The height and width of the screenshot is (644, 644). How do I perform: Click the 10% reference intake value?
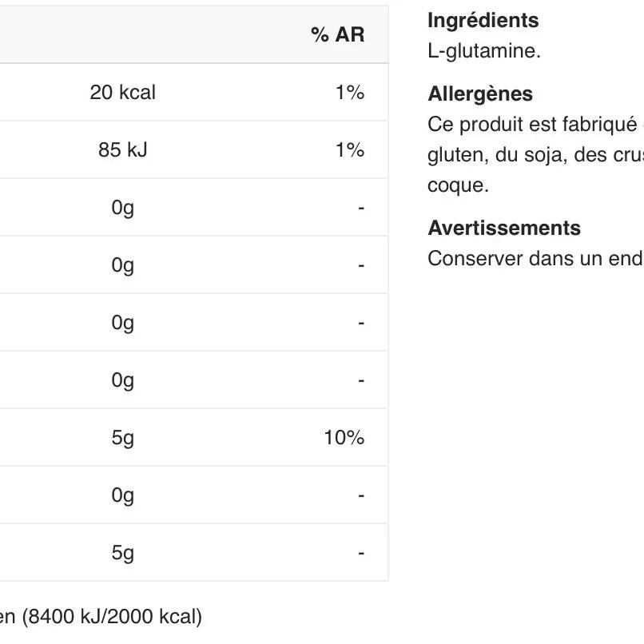pyautogui.click(x=344, y=438)
